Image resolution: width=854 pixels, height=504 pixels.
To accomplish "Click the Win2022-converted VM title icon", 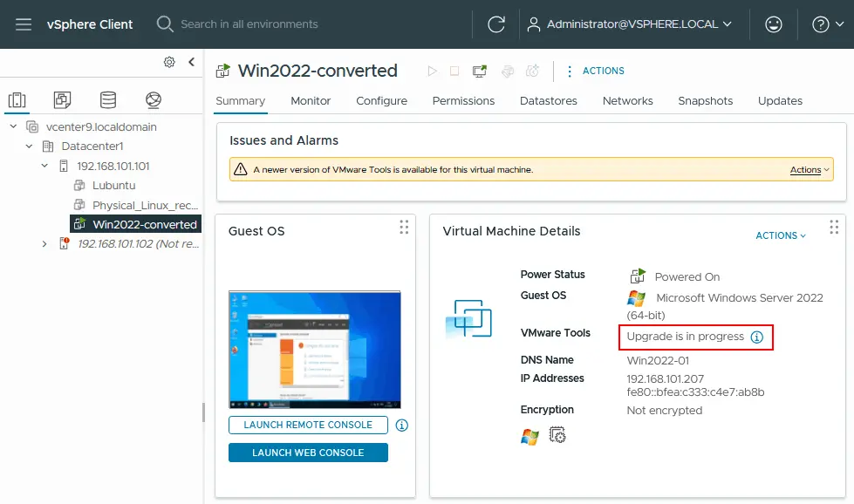I will (x=222, y=71).
